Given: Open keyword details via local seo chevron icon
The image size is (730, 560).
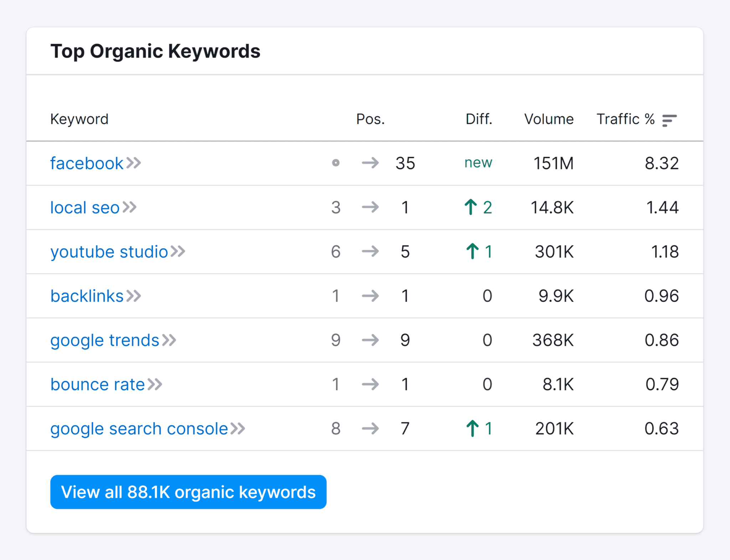Looking at the screenshot, I should tap(130, 207).
